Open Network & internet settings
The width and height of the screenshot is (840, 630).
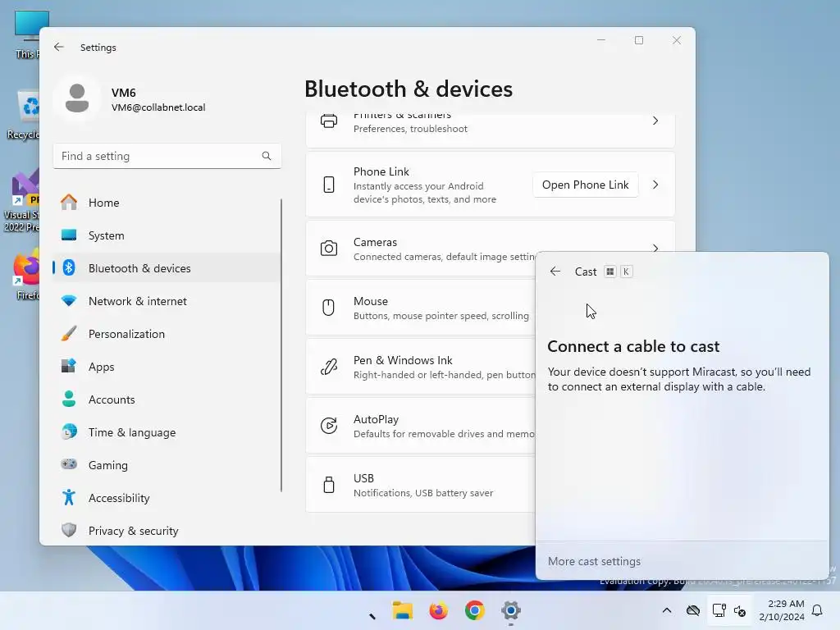coord(167,301)
